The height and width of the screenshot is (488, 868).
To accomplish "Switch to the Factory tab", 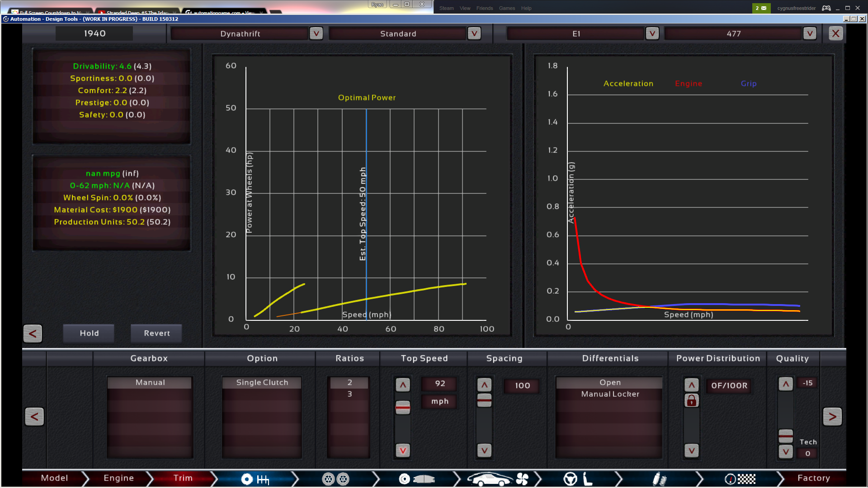I will [x=814, y=478].
